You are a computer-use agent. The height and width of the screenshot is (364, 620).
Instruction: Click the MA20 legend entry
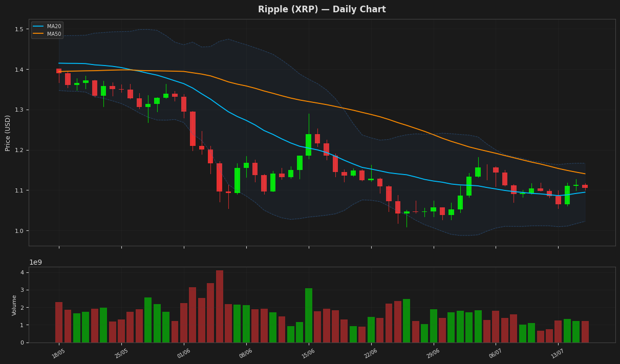click(48, 27)
